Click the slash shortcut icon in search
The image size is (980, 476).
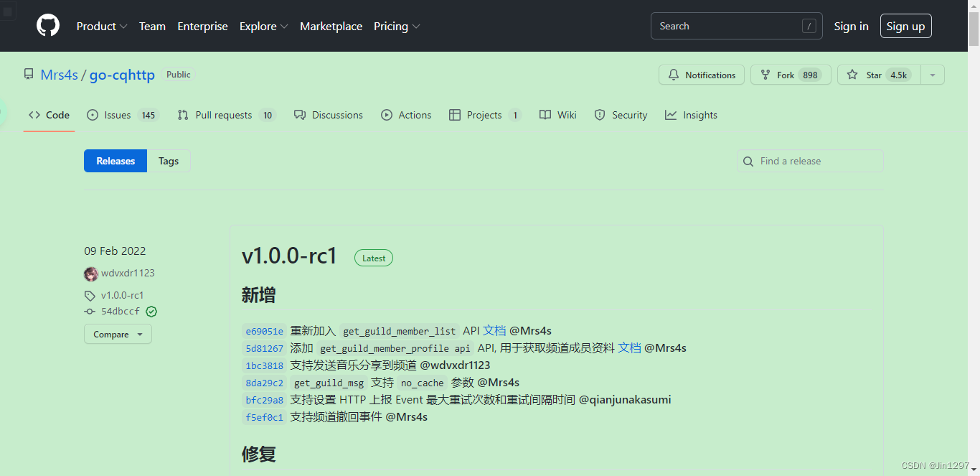click(x=809, y=26)
